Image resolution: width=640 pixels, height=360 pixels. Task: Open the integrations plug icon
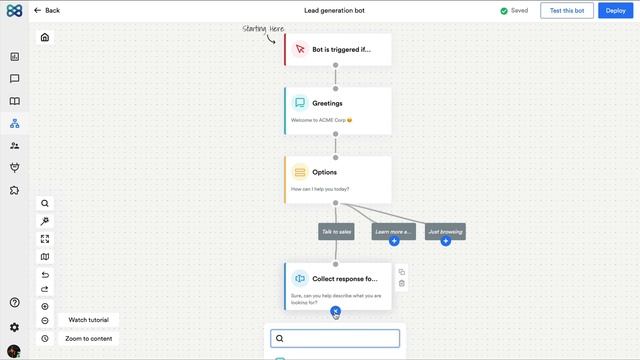[x=15, y=167]
